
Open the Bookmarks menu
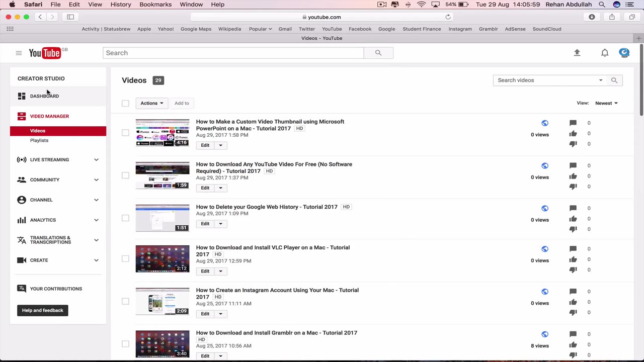[x=155, y=5]
